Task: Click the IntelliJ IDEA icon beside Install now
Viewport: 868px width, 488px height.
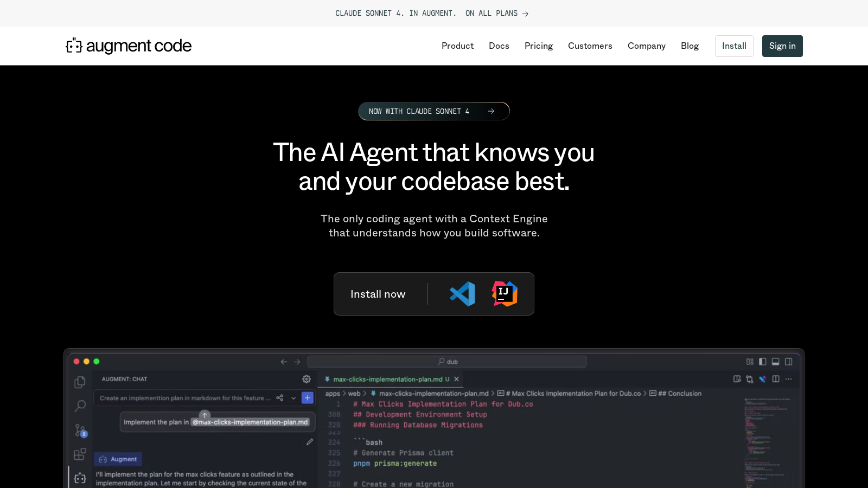Action: click(504, 294)
